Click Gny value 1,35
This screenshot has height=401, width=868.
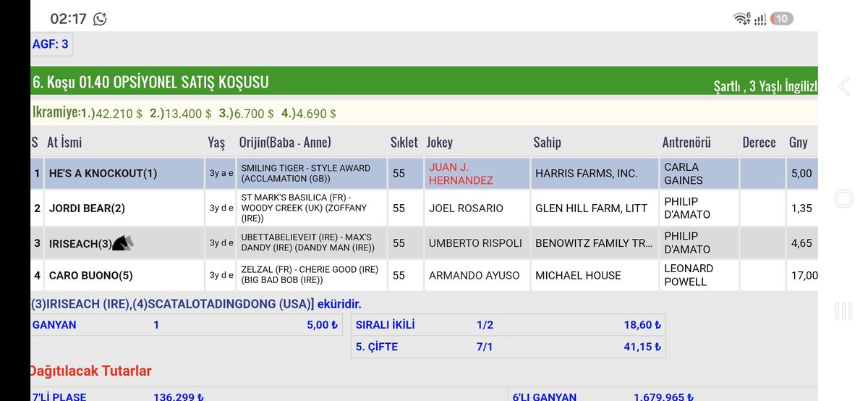click(x=801, y=208)
